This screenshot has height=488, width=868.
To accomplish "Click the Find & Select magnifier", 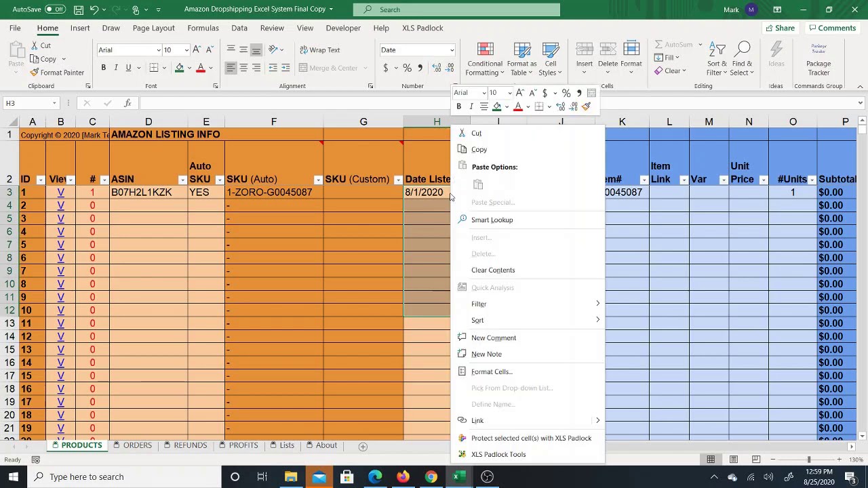I will pos(742,59).
